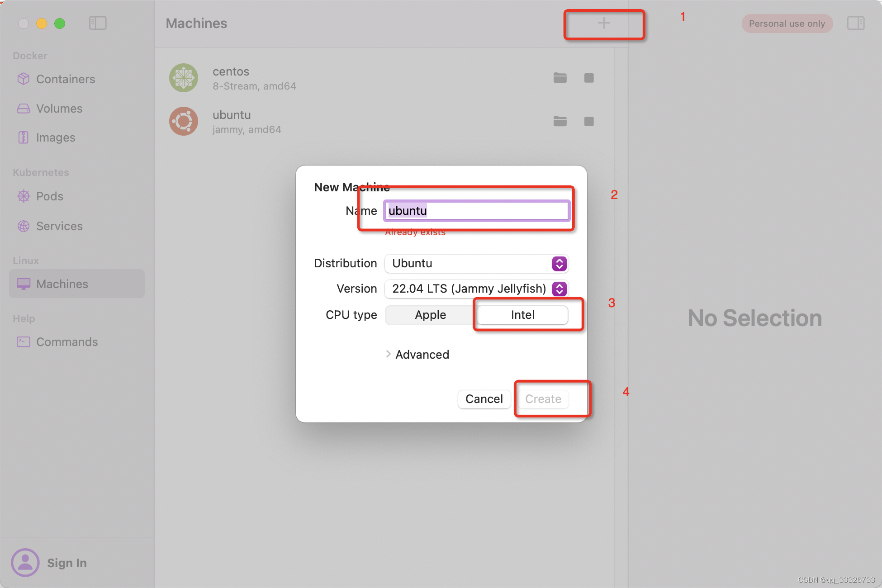Click the Name input field
Screen dimensions: 882x588
(x=476, y=211)
